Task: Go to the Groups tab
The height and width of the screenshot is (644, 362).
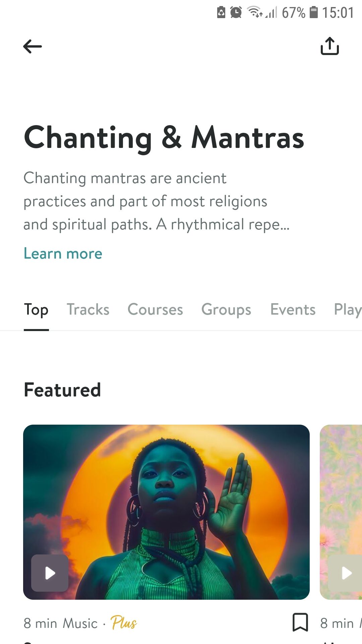Action: (x=226, y=310)
